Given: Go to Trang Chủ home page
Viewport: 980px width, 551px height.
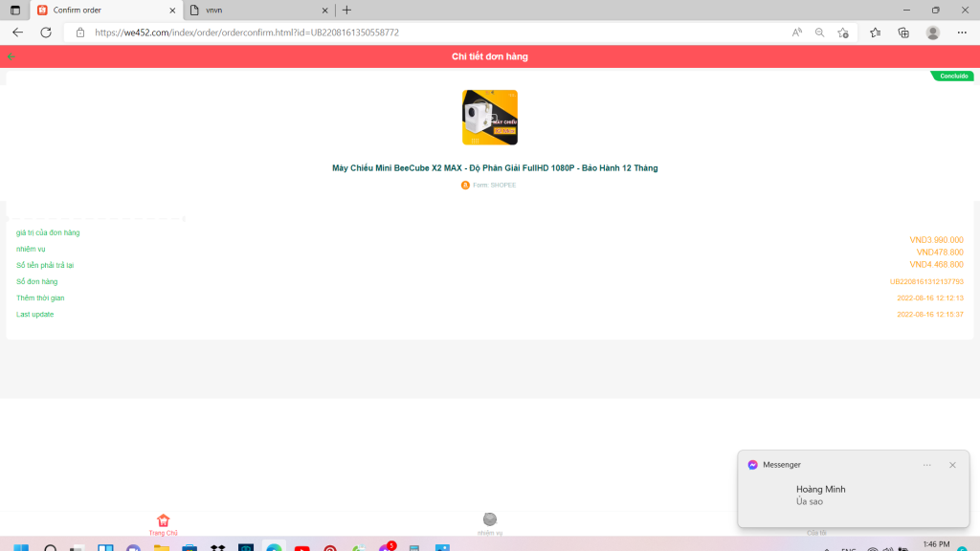Looking at the screenshot, I should (163, 523).
